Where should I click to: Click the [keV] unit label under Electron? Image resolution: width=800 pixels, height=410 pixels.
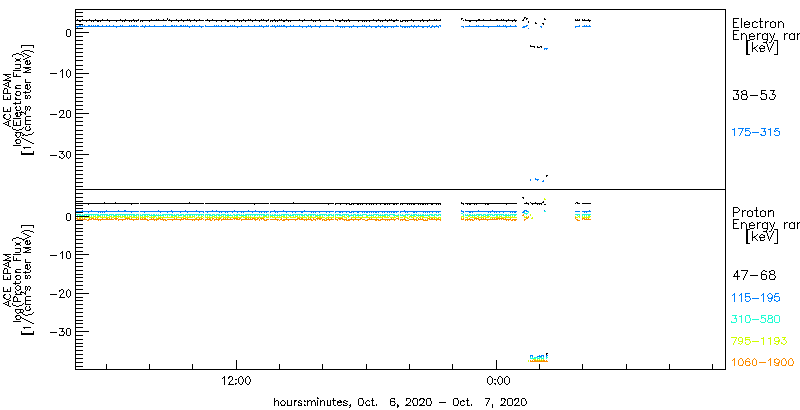click(x=762, y=48)
